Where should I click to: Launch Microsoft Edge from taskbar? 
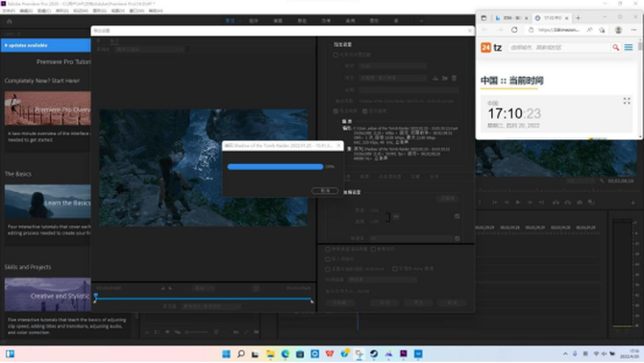click(x=285, y=354)
